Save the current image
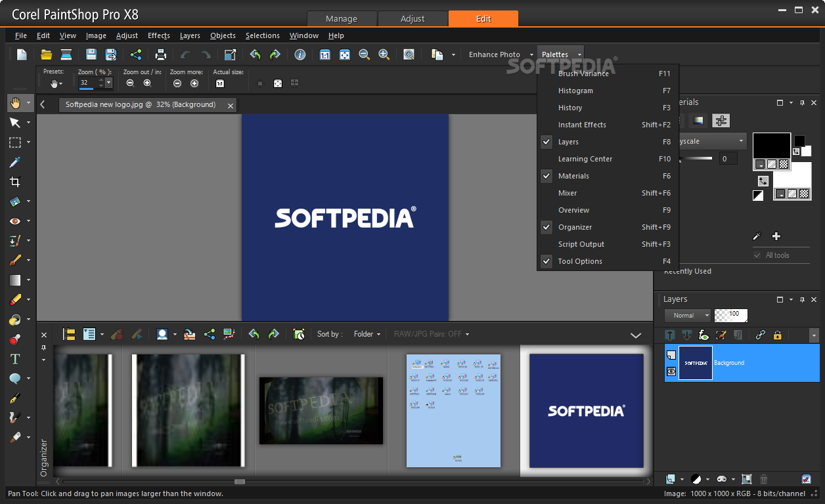Viewport: 825px width, 504px height. pos(91,54)
